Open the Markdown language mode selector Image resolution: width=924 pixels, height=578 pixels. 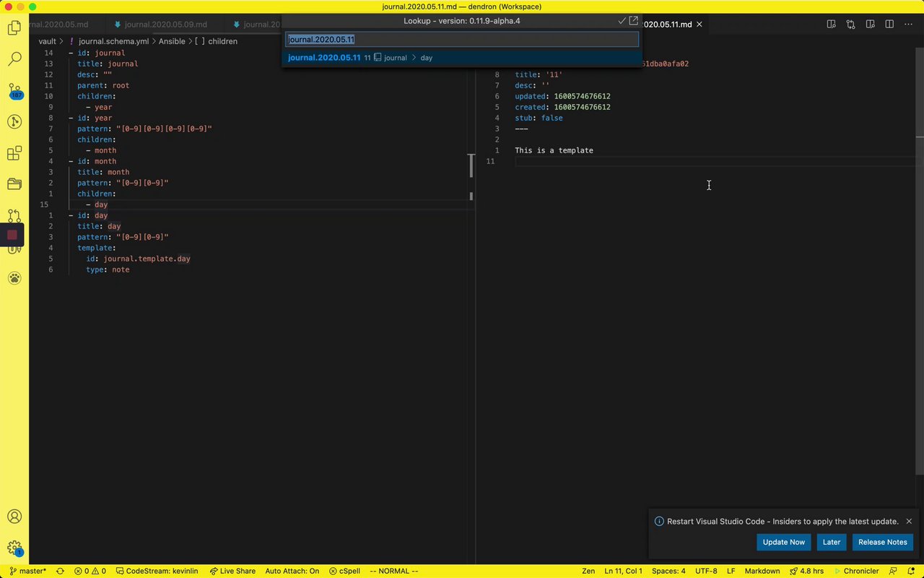tap(762, 571)
